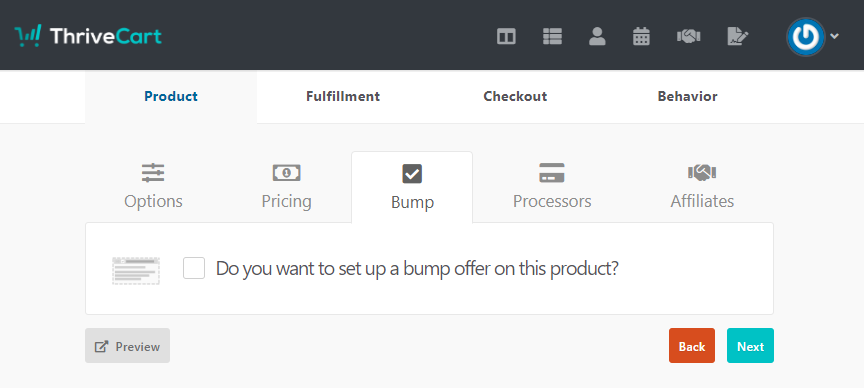Open the calendar icon in header
864x388 pixels.
[641, 36]
